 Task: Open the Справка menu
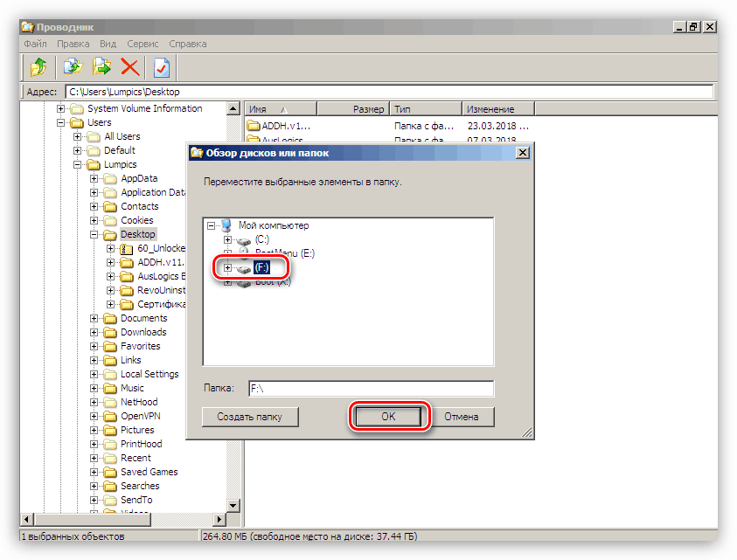coord(188,44)
